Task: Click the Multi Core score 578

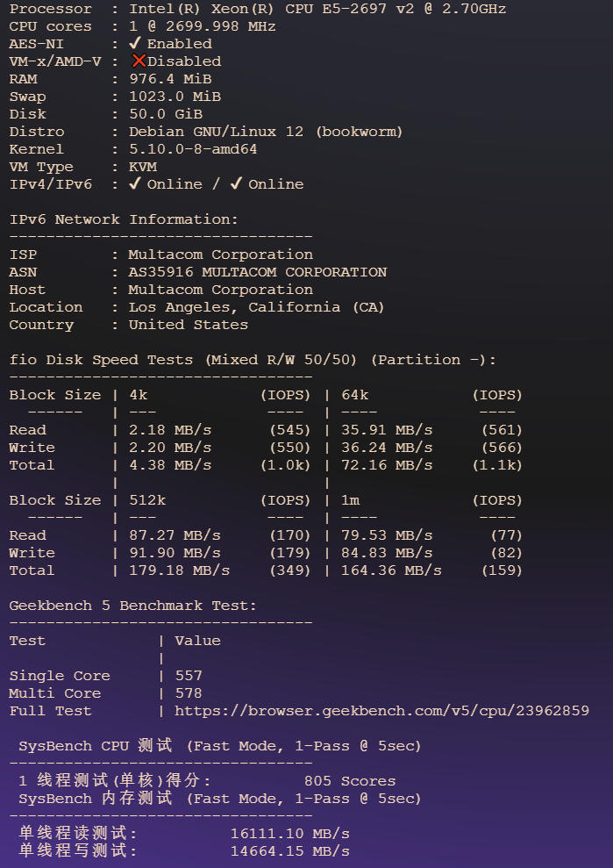Action: click(x=189, y=693)
